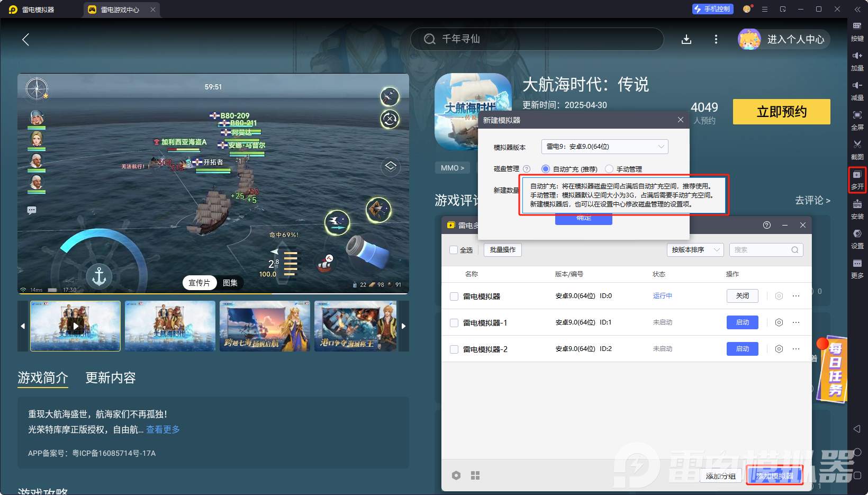Open the screenshot (截图) tool in sidebar

click(x=857, y=149)
